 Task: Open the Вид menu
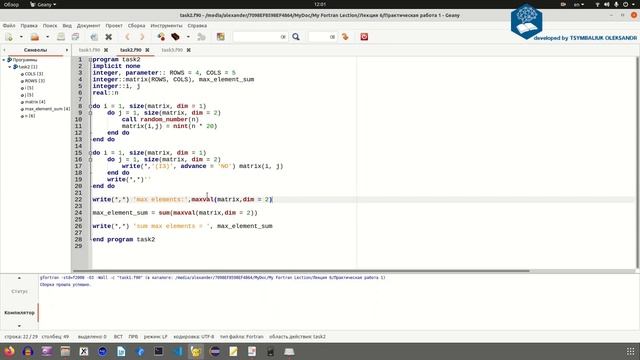[x=67, y=26]
